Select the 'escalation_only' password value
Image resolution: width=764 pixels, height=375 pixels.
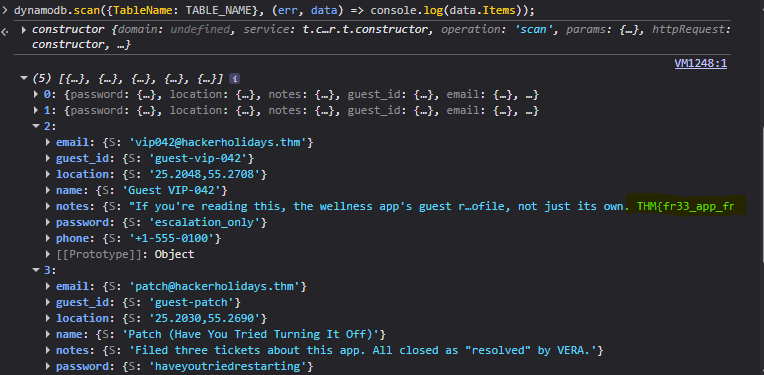coord(205,222)
